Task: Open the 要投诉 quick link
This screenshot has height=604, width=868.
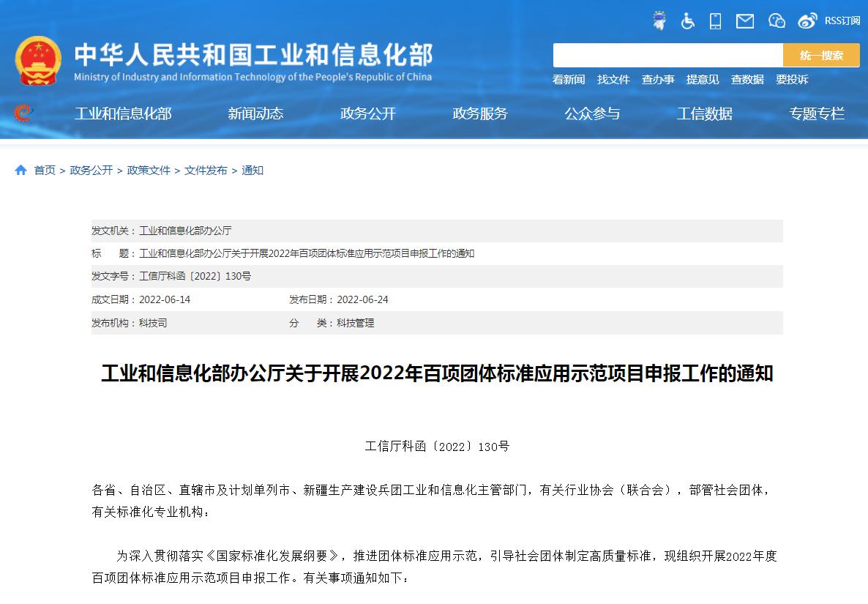Action: click(792, 80)
